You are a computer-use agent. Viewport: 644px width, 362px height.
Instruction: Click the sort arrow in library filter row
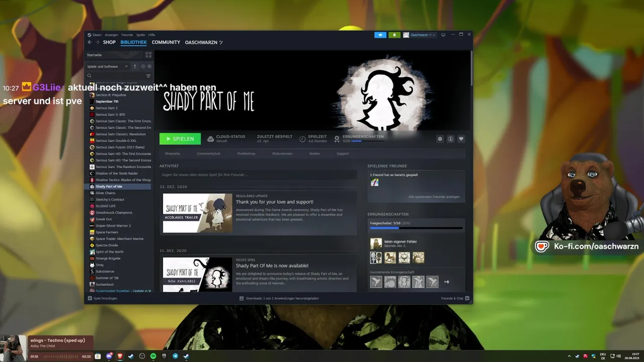134,66
